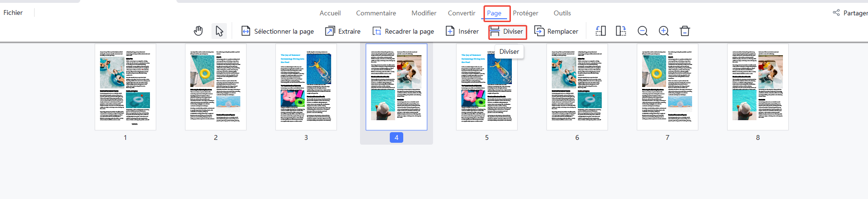Image resolution: width=868 pixels, height=199 pixels.
Task: Click page number label 8
Action: 758,137
